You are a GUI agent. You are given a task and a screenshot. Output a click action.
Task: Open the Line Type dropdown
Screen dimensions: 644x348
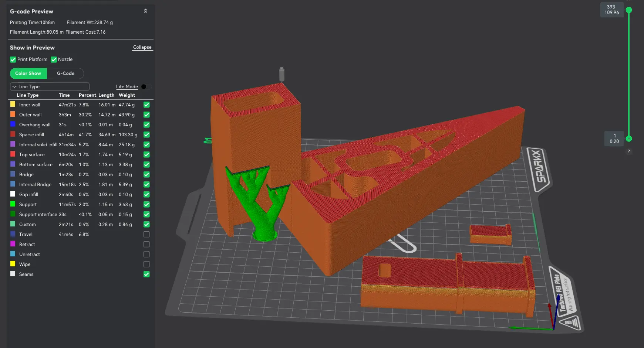pyautogui.click(x=50, y=86)
